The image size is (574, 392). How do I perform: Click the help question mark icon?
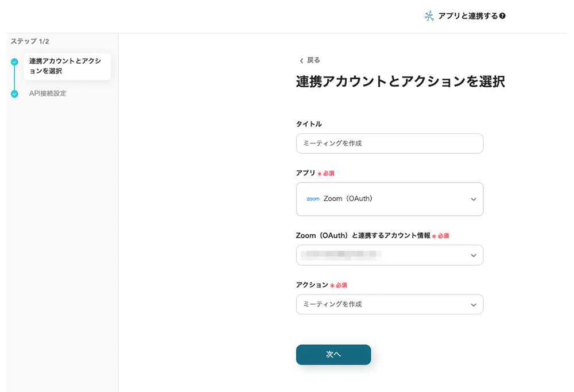(x=503, y=16)
